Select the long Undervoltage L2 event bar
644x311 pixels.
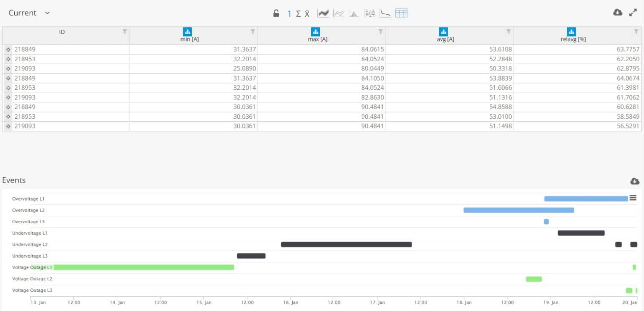[346, 244]
